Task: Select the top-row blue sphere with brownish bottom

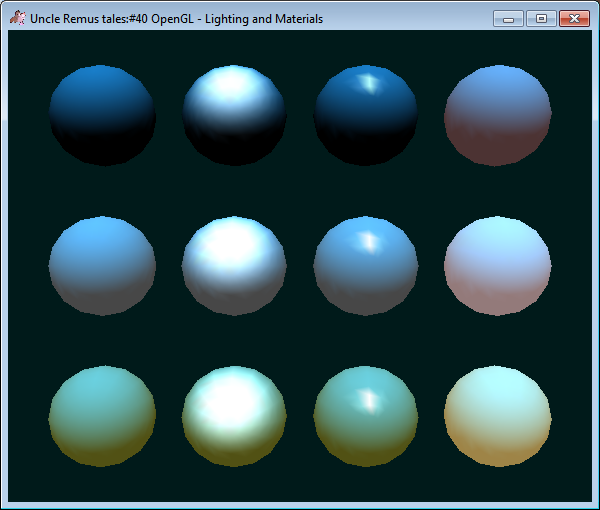Action: (498, 114)
